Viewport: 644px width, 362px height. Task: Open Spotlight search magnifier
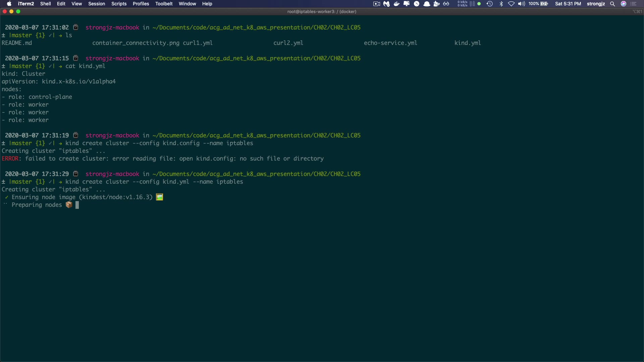(x=612, y=4)
